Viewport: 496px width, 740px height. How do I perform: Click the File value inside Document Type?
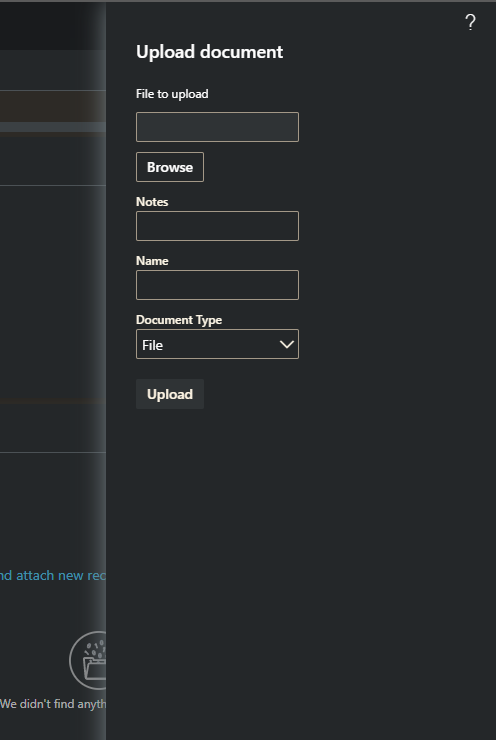click(152, 345)
